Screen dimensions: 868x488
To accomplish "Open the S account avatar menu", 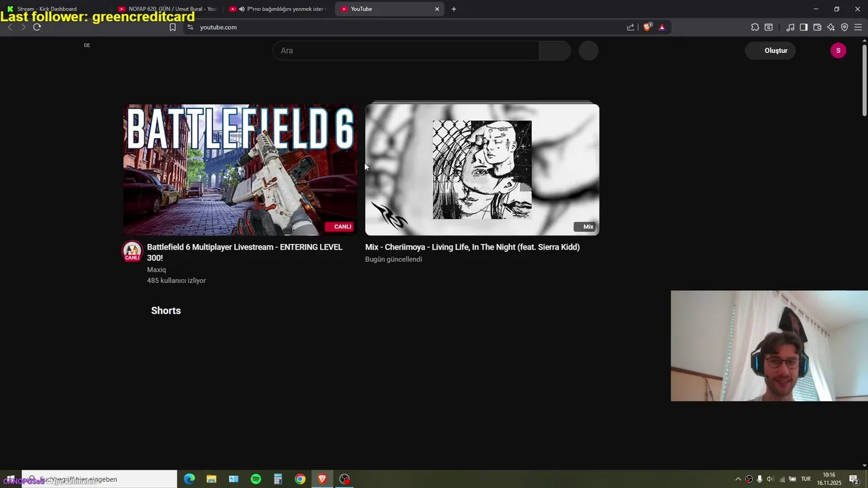I will point(838,51).
